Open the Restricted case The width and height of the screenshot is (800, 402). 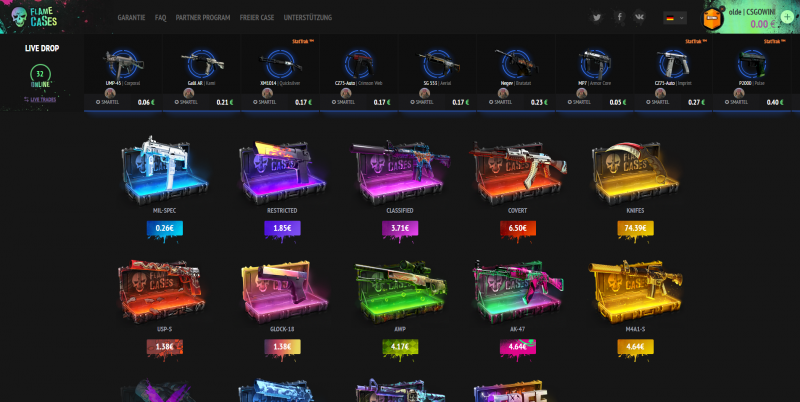click(x=282, y=172)
